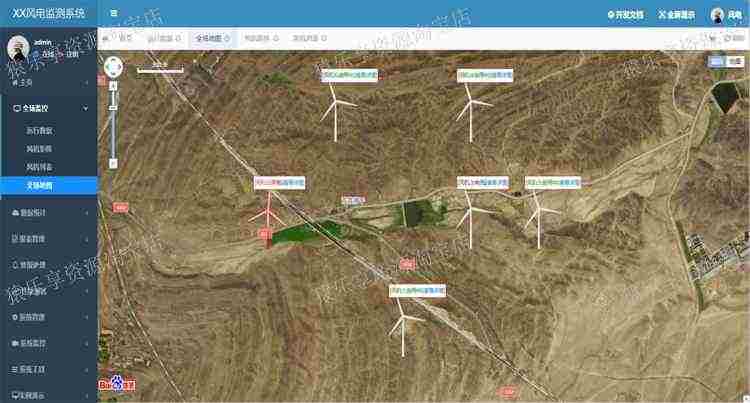This screenshot has width=750, height=403.
Task: Select 运行数据 in the sidebar submenu
Action: (39, 131)
